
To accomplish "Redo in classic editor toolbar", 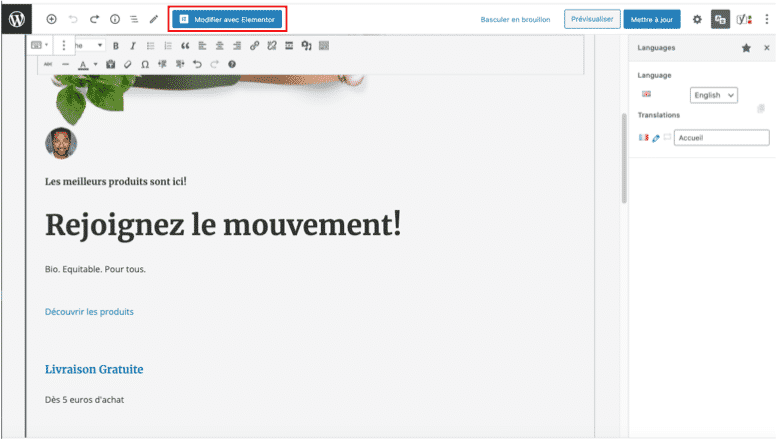I will (x=214, y=64).
